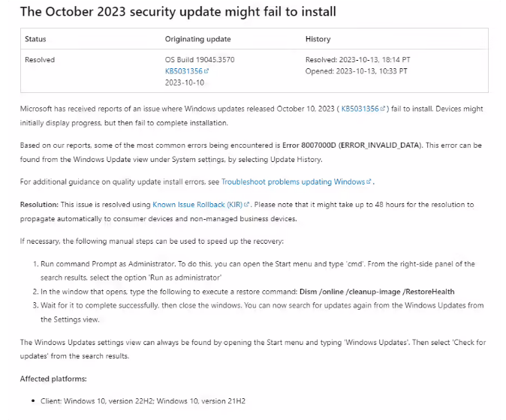506x420 pixels.
Task: Click external-link icon beside table's KB5031356
Action: tap(206, 71)
